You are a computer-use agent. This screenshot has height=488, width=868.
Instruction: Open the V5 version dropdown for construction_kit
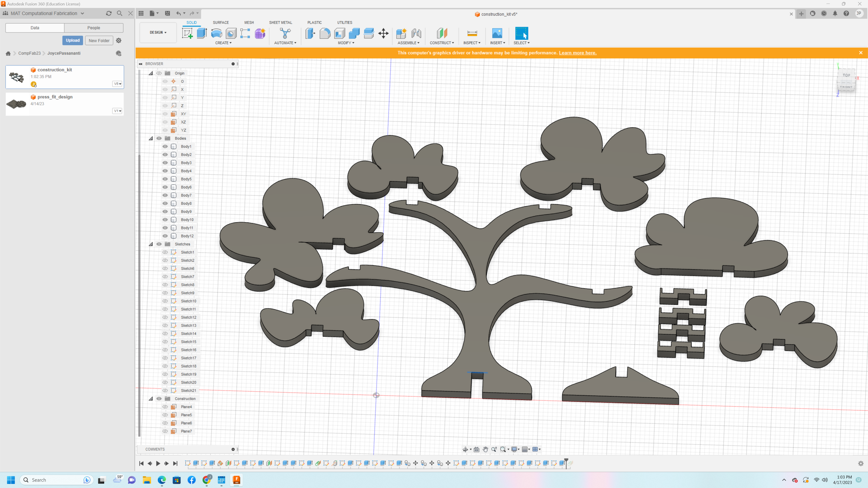point(117,84)
